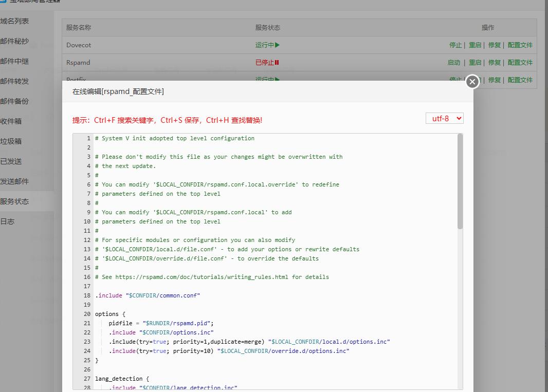Viewport: 548px width, 392px height.
Task: Click line number 20 in the gutter
Action: tap(87, 314)
